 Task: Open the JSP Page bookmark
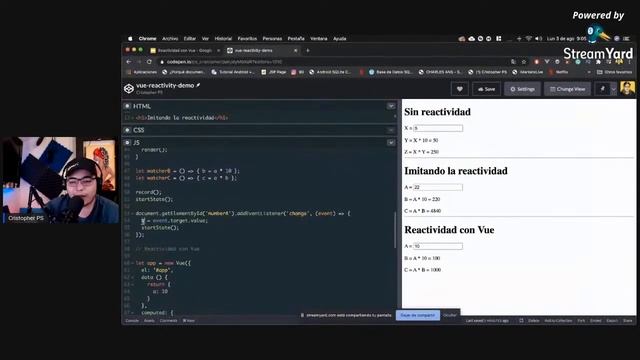[274, 72]
